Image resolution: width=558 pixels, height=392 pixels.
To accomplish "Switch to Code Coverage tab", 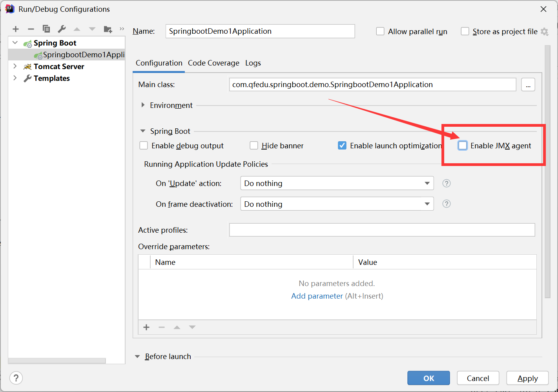I will (213, 63).
